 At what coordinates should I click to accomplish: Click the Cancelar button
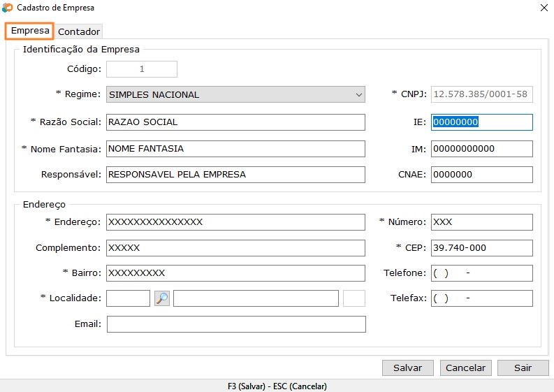[465, 368]
